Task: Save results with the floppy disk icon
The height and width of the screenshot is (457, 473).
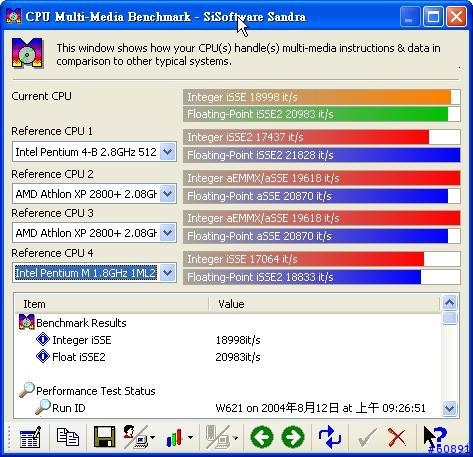Action: tap(105, 437)
